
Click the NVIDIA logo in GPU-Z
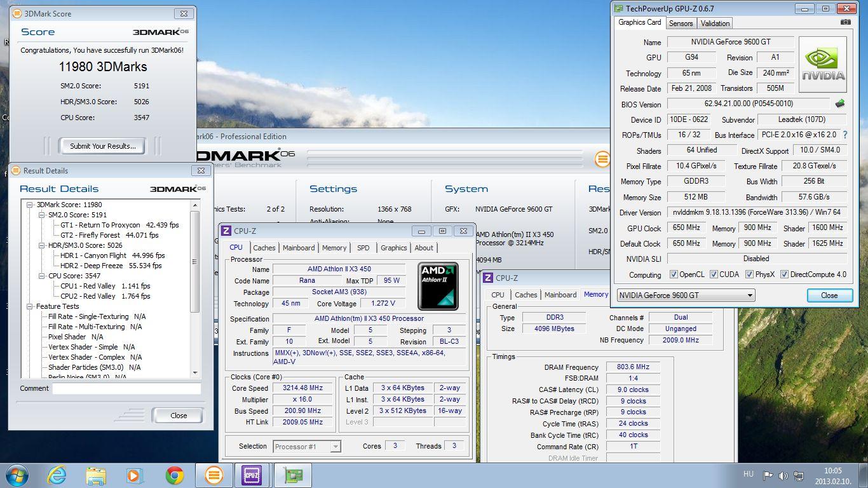(823, 64)
